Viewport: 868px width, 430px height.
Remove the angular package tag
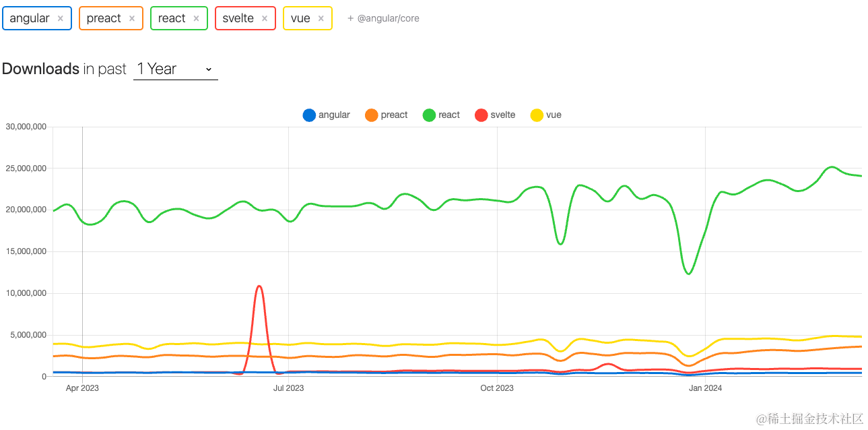coord(61,19)
